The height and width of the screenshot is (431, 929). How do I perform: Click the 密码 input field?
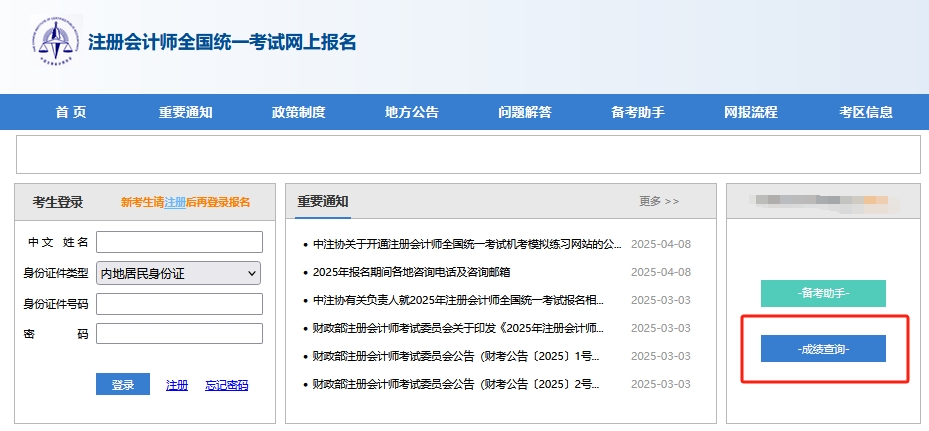179,334
